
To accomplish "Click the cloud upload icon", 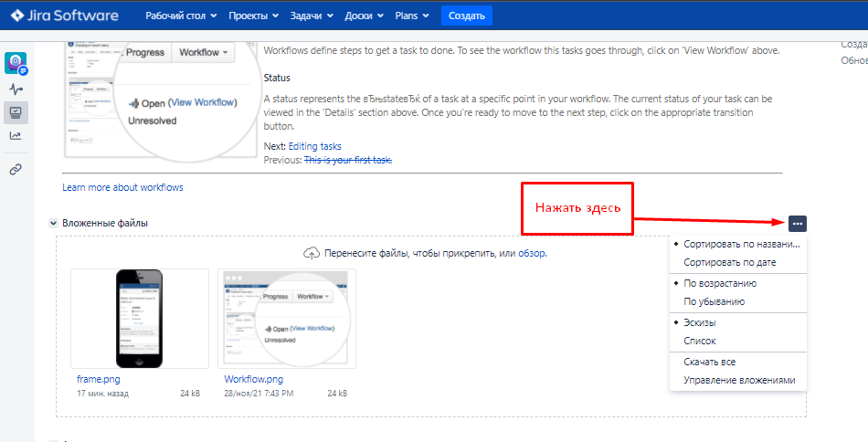I will 312,253.
